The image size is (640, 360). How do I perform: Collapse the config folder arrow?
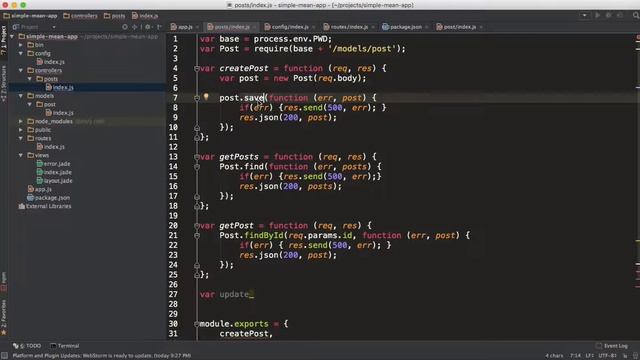pyautogui.click(x=21, y=53)
